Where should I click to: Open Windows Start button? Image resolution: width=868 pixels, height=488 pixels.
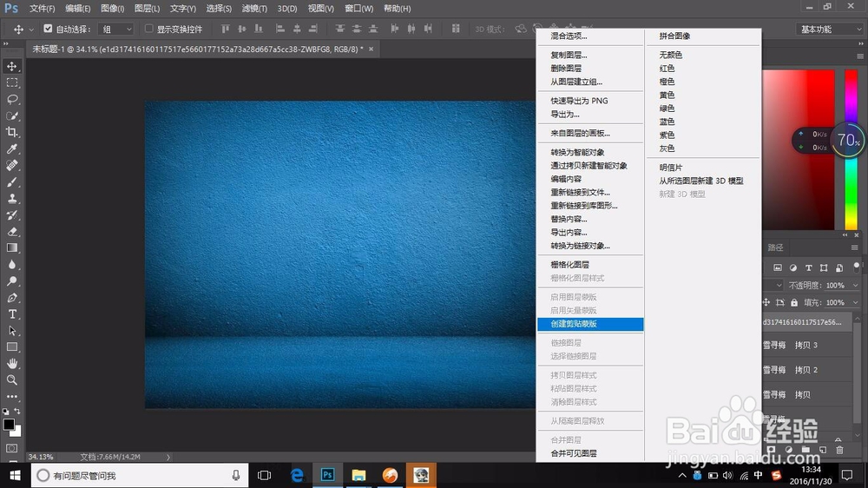(15, 475)
